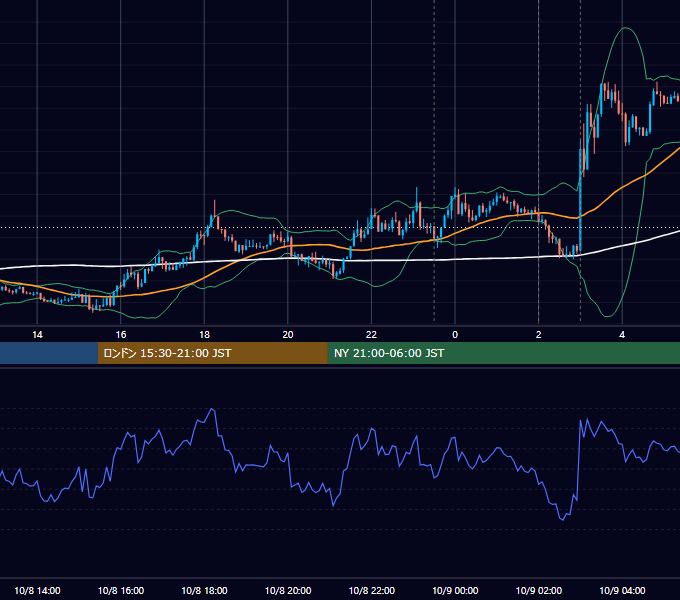Click the 20 hour axis label

coord(288,335)
